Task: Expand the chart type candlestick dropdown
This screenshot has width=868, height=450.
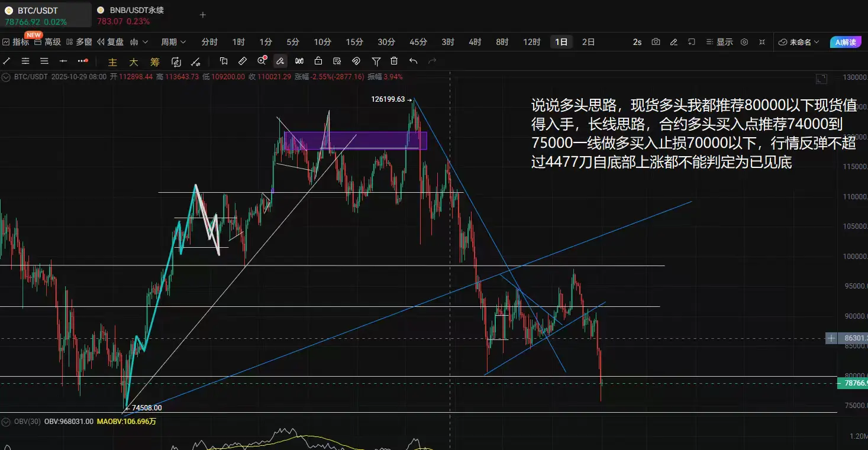Action: point(139,42)
